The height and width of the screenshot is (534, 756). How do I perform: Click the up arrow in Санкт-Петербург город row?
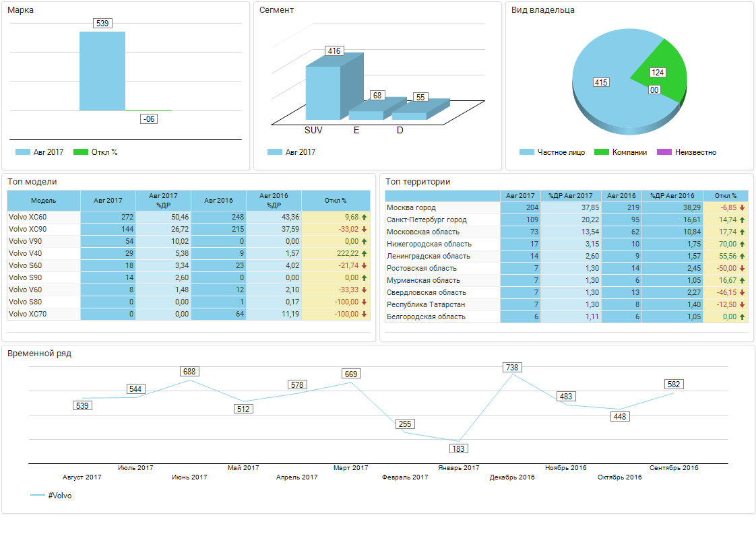(x=742, y=220)
